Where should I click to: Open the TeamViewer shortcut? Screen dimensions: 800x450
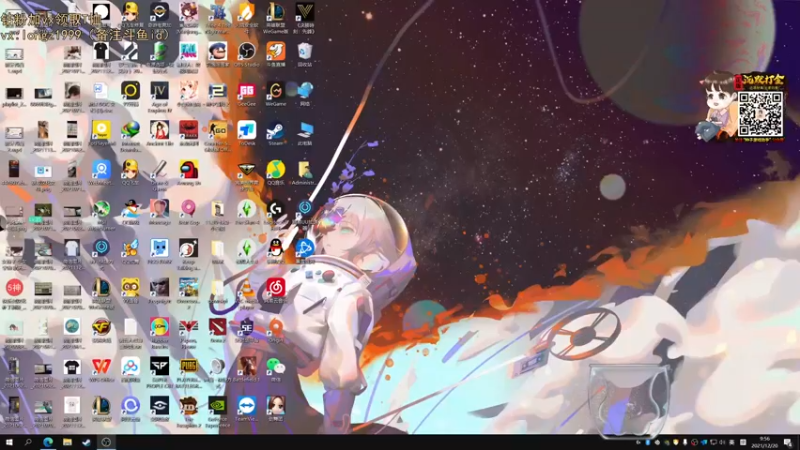click(246, 409)
